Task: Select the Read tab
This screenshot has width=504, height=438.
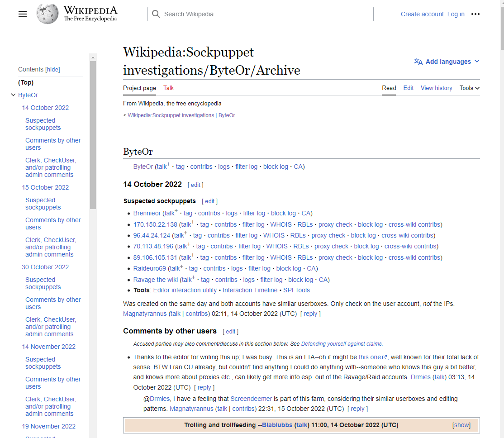Action: [389, 88]
